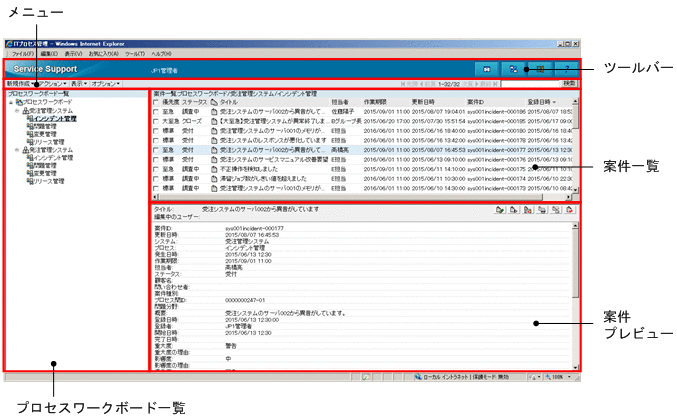Image resolution: width=677 pixels, height=420 pixels.
Task: Sort by the 担当者 column header
Action: point(340,102)
